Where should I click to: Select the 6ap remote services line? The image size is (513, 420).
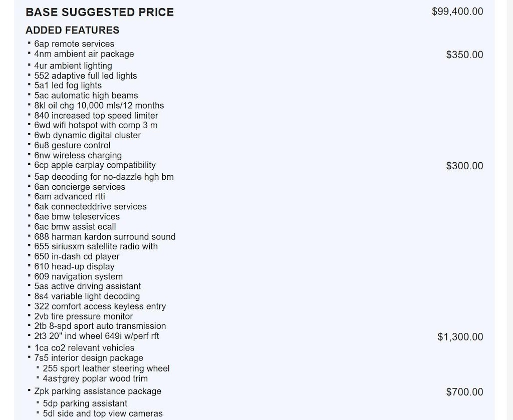coord(74,44)
